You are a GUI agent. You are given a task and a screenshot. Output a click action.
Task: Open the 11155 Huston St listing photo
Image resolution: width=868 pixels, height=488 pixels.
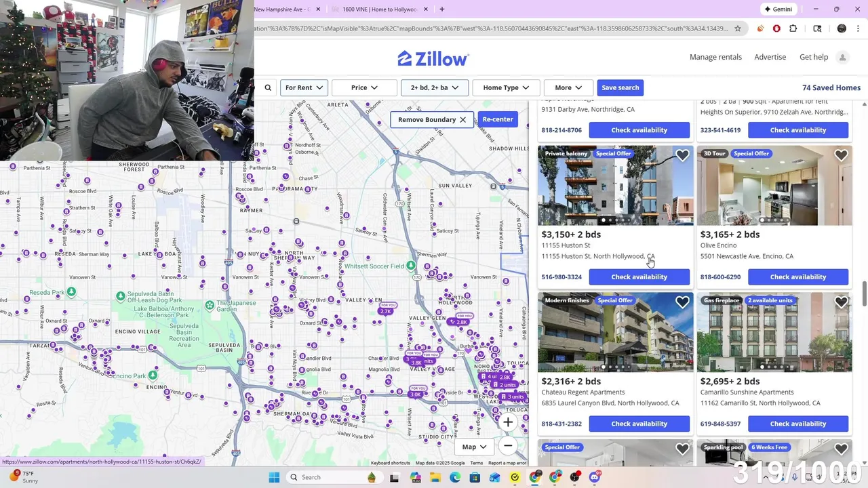click(616, 186)
